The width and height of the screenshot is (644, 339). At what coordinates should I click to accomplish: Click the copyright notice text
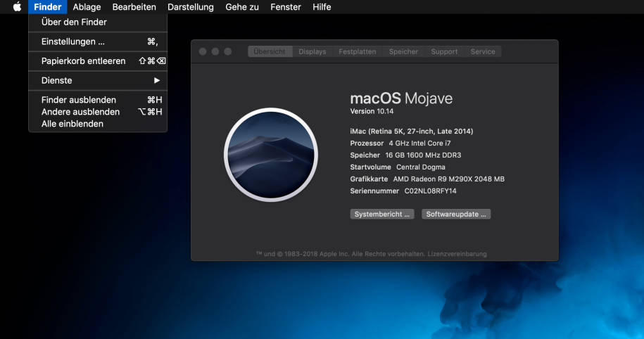tap(340, 254)
